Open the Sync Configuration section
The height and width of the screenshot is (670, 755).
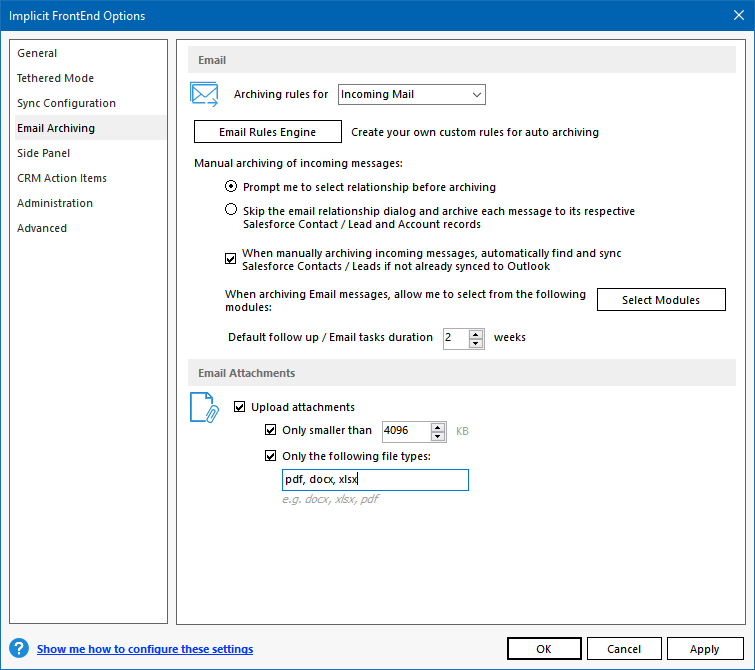coord(66,103)
